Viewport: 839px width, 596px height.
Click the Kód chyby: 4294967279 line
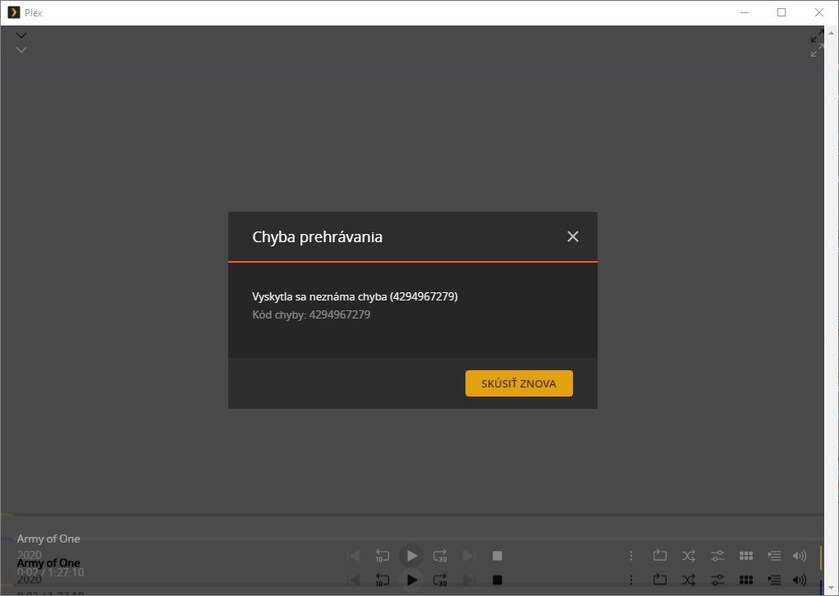(311, 315)
